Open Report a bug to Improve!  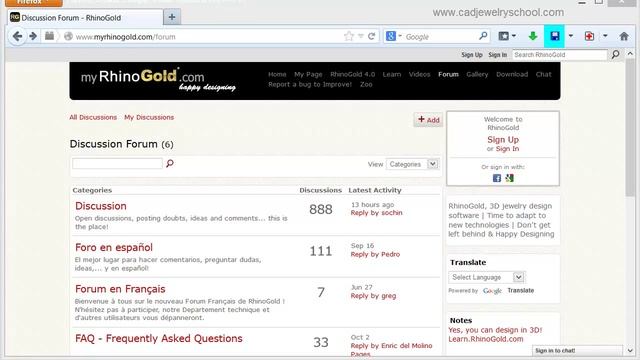(x=310, y=84)
